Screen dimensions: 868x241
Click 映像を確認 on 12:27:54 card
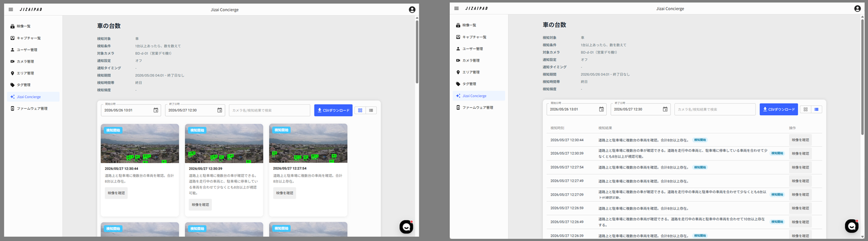click(285, 193)
